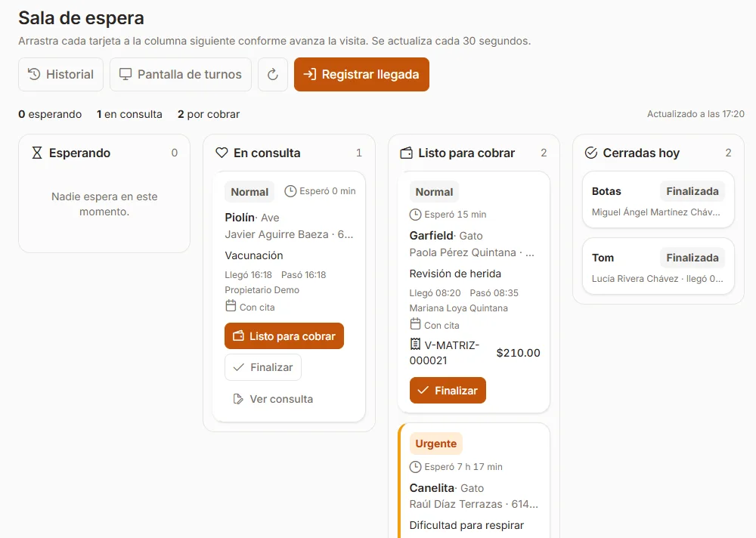Click the wallet icon in Listo para cobrar header

(407, 153)
